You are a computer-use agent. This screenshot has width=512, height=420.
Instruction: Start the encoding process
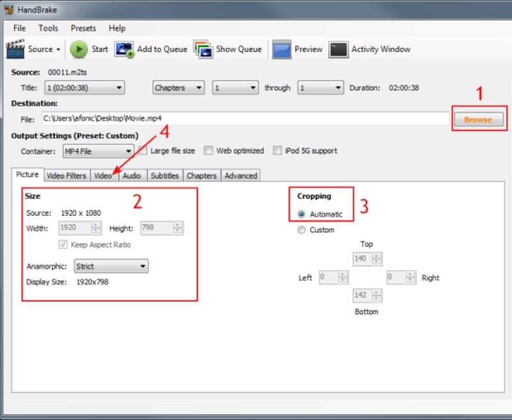tap(90, 49)
